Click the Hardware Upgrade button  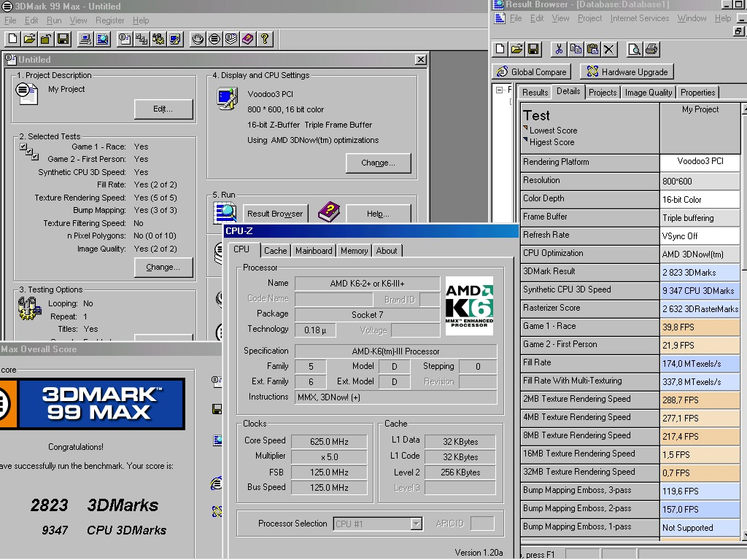point(627,72)
